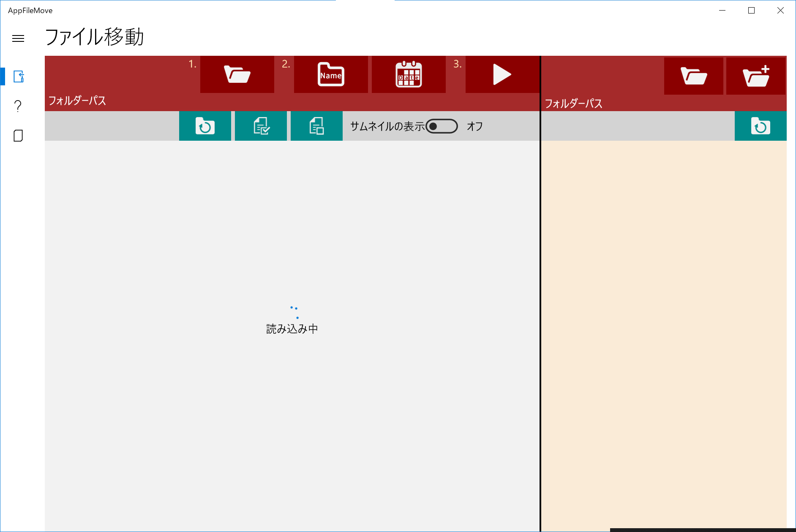796x532 pixels.
Task: Open destination folder on right panel
Action: tap(694, 76)
